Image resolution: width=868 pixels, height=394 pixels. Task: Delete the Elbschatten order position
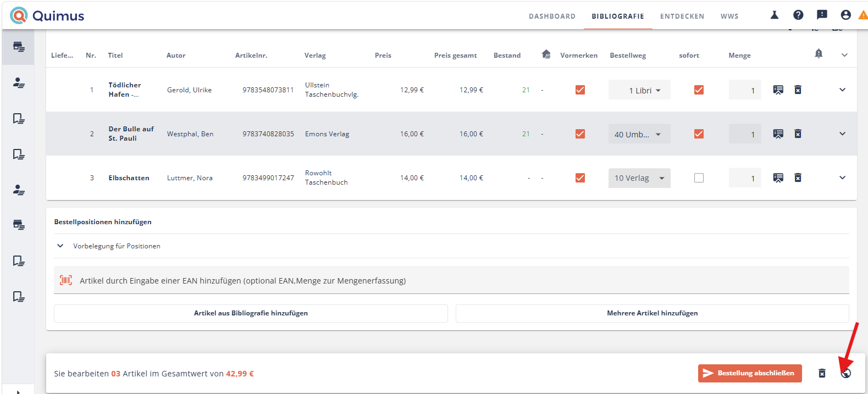pos(798,177)
